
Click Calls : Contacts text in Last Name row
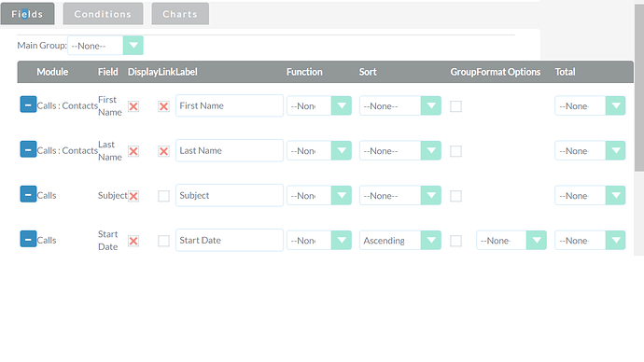coord(67,150)
